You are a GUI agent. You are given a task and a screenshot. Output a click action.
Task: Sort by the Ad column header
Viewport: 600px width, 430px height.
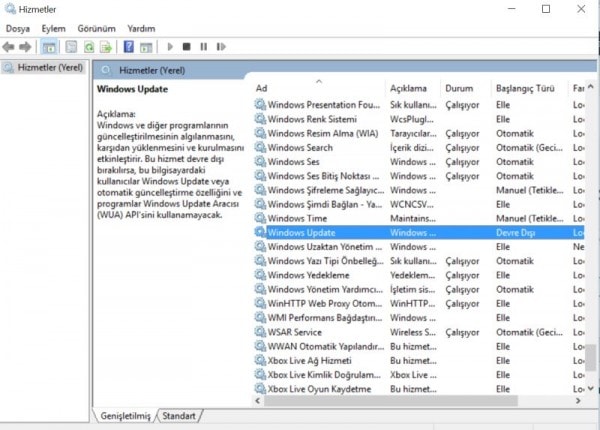click(x=261, y=88)
